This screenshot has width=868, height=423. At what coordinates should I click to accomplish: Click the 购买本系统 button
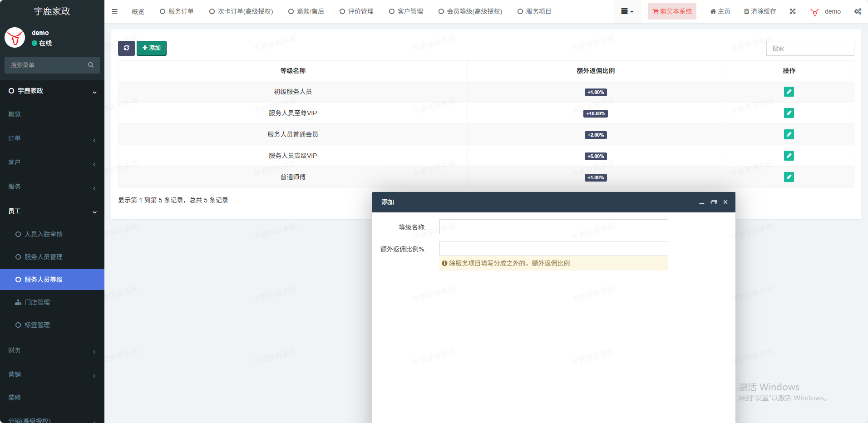pyautogui.click(x=672, y=11)
